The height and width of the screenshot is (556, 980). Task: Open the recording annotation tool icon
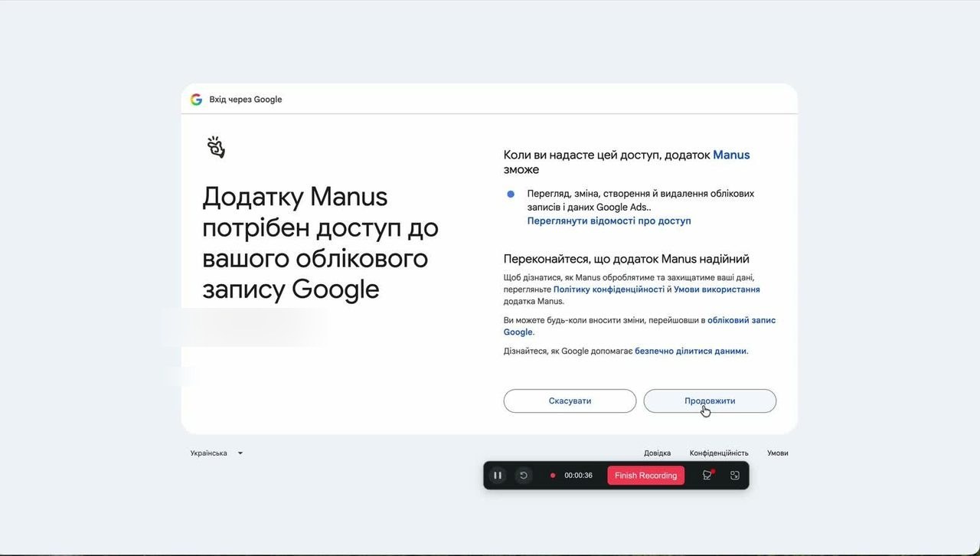pyautogui.click(x=707, y=476)
